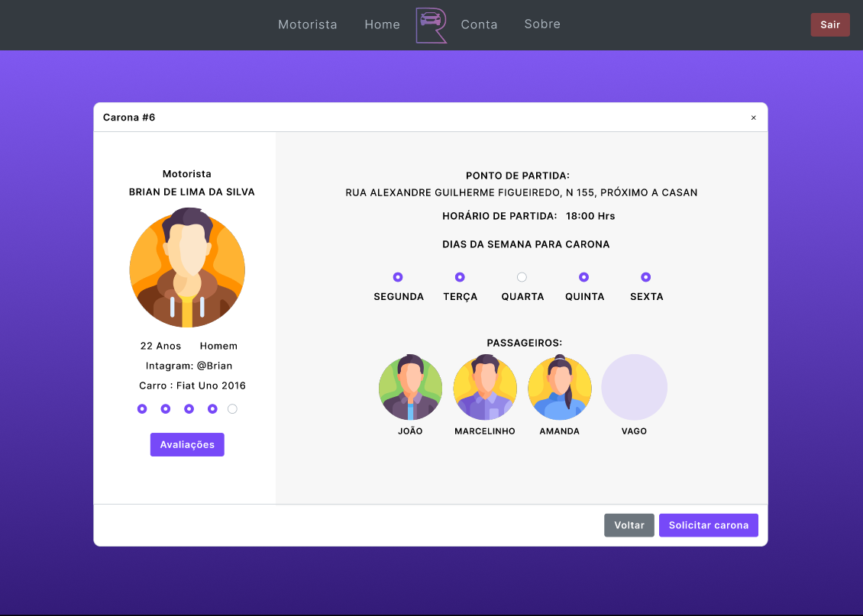The image size is (863, 616).
Task: Click the fifth driver rating dot
Action: click(232, 408)
